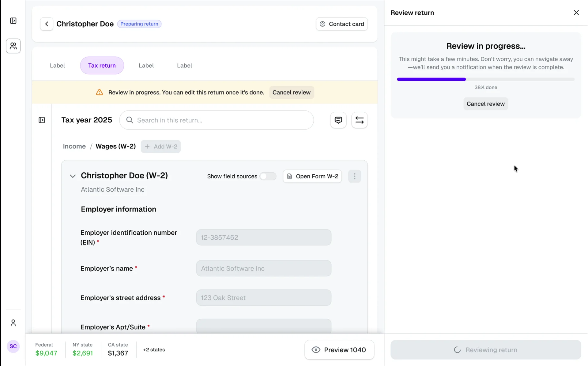Go back using the left arrow button

[x=47, y=24]
